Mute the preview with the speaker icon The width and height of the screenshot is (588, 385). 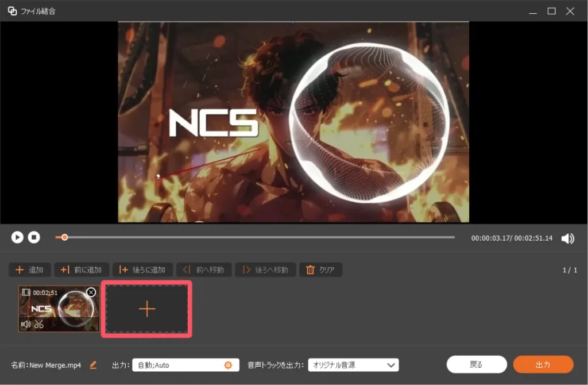567,238
